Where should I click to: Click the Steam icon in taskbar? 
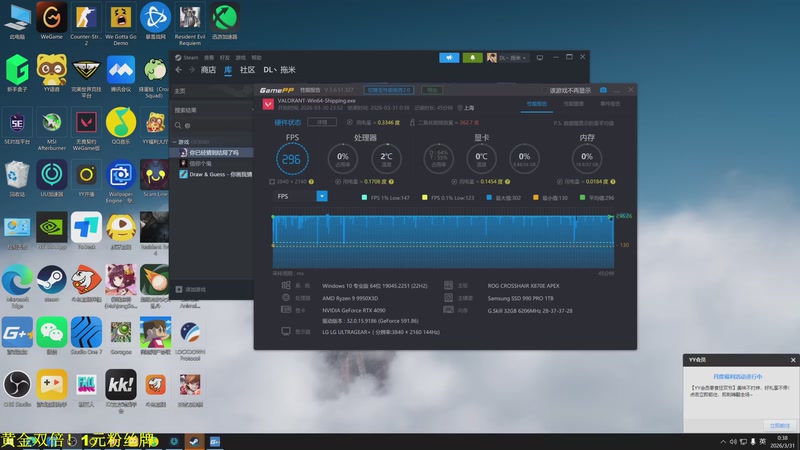194,441
